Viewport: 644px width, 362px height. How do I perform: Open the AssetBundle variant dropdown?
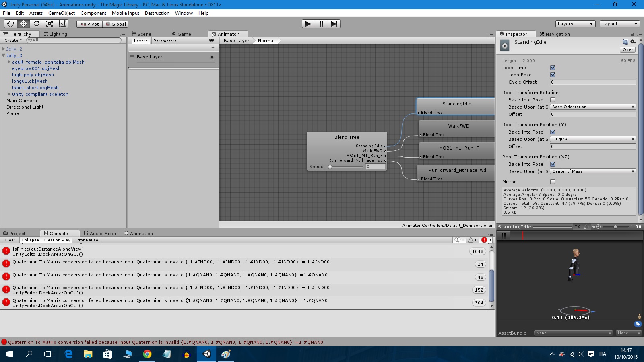pos(629,333)
